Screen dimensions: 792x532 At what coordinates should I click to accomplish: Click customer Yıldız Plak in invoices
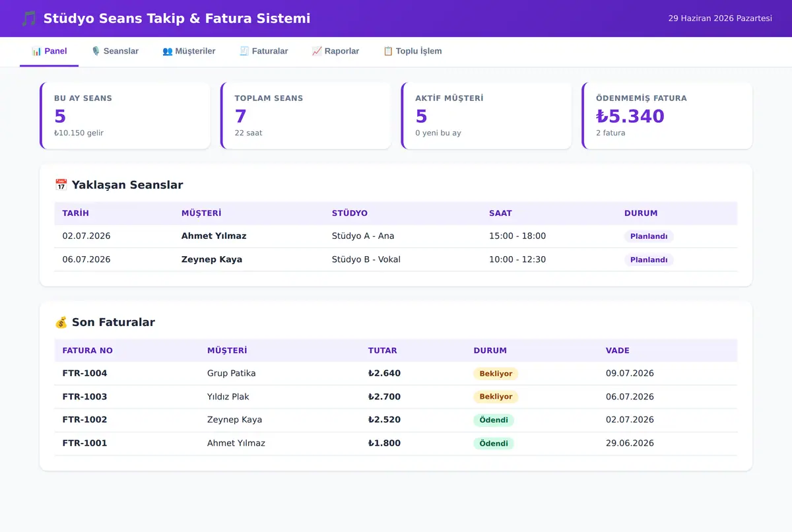tap(228, 397)
